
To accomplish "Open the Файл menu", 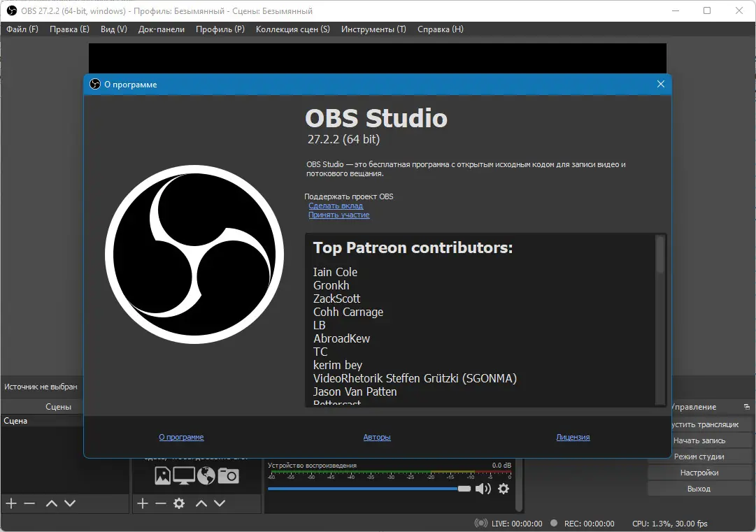I will pyautogui.click(x=22, y=29).
